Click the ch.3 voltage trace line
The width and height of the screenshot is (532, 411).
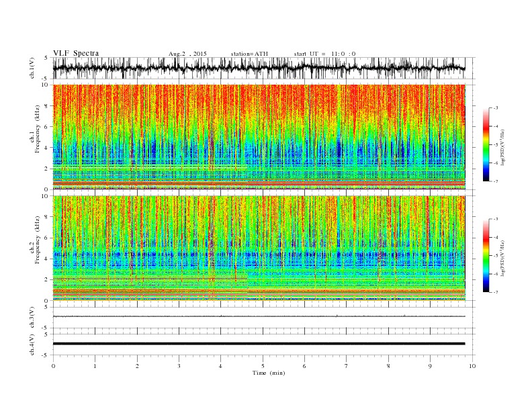pyautogui.click(x=259, y=316)
